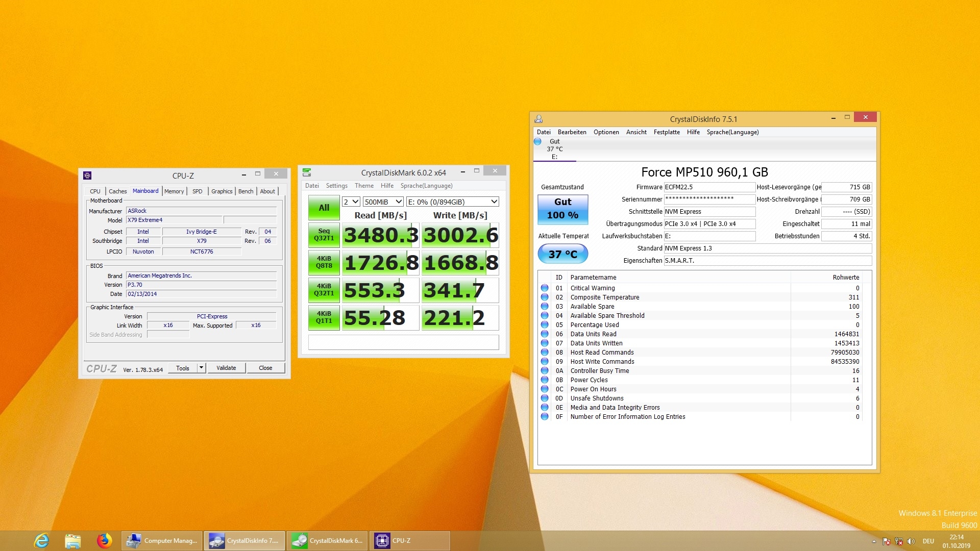Image resolution: width=980 pixels, height=551 pixels.
Task: Open the test count dropdown showing 2
Action: 351,202
